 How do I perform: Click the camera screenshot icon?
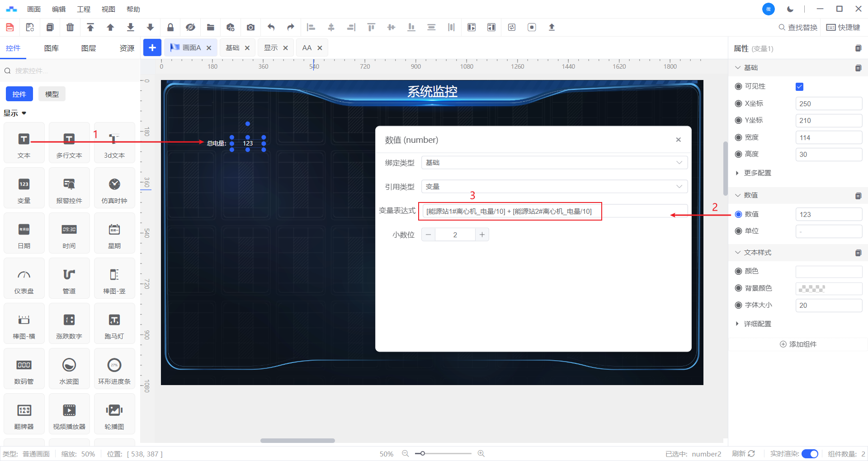tap(250, 28)
